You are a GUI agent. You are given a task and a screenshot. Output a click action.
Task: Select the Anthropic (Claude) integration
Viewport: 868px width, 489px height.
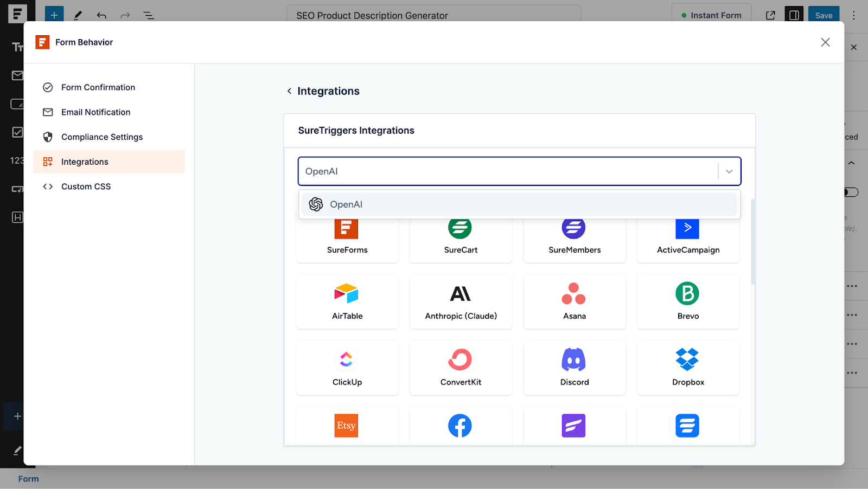point(461,301)
